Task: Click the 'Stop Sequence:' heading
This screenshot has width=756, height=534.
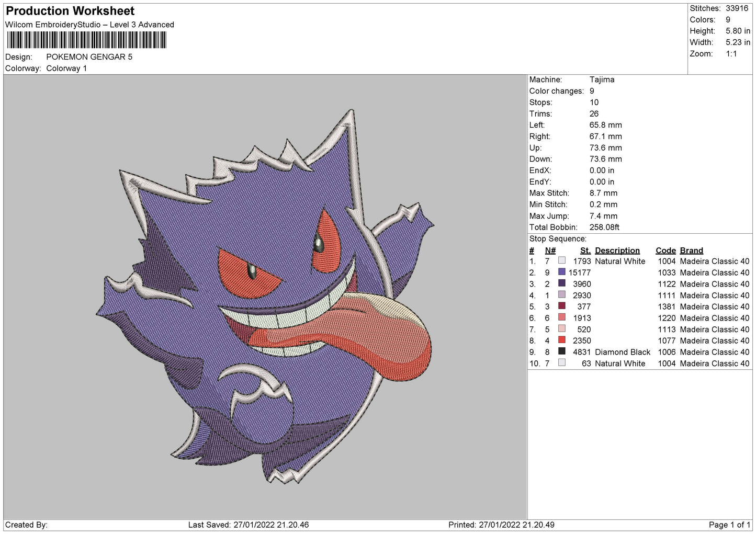Action: click(558, 239)
